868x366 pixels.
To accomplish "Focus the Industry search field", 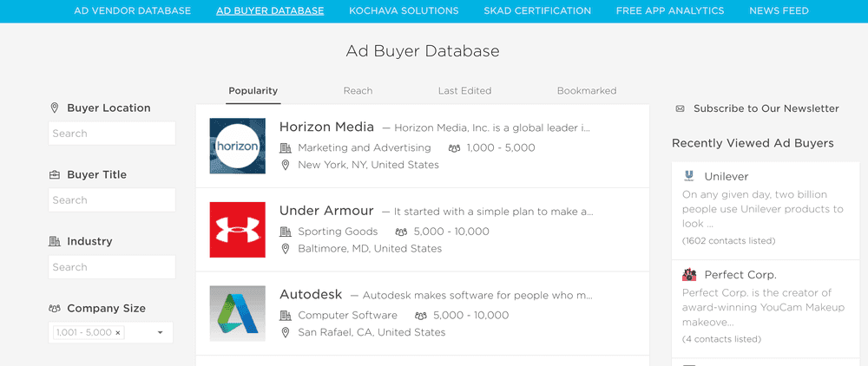I will (112, 267).
